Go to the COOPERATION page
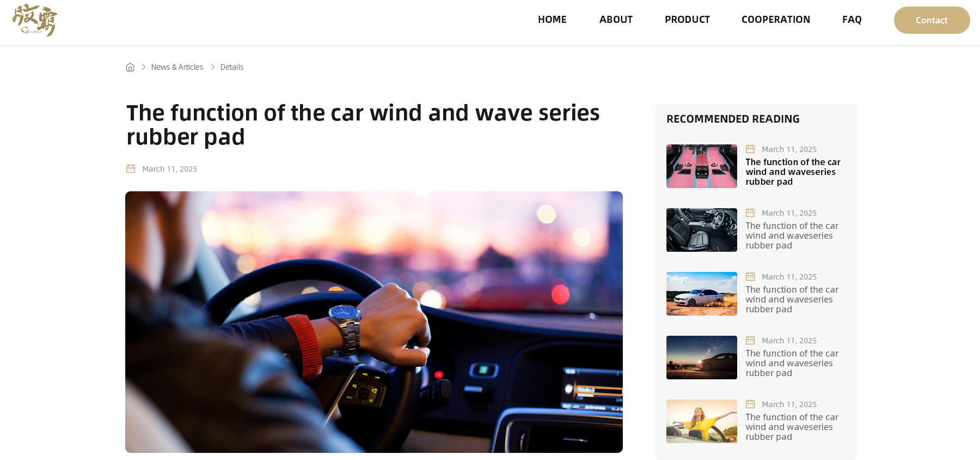980x460 pixels. [x=776, y=20]
